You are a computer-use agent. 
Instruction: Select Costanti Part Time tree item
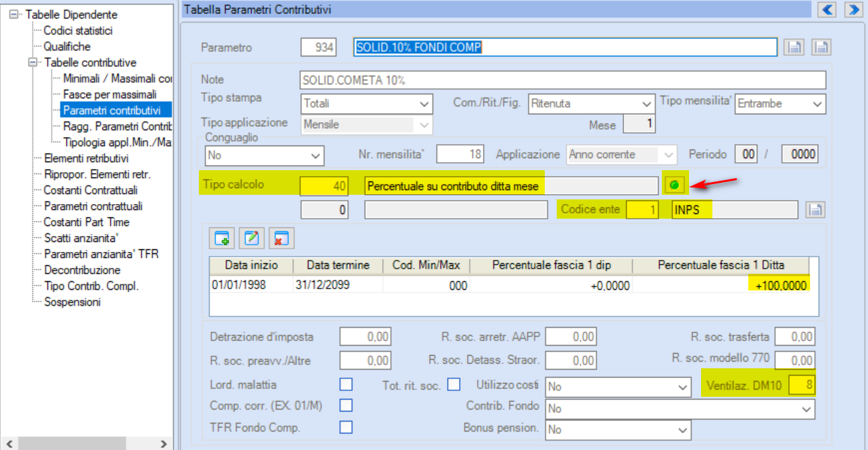point(86,222)
